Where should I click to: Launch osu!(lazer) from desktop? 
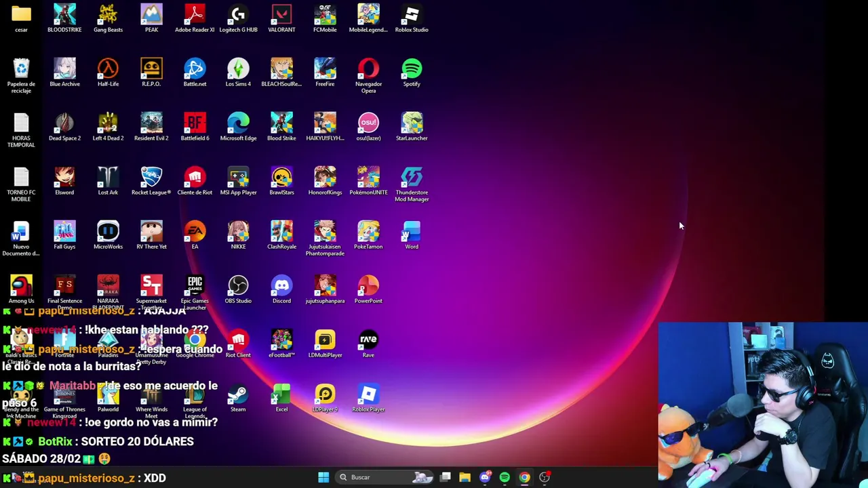(x=368, y=127)
